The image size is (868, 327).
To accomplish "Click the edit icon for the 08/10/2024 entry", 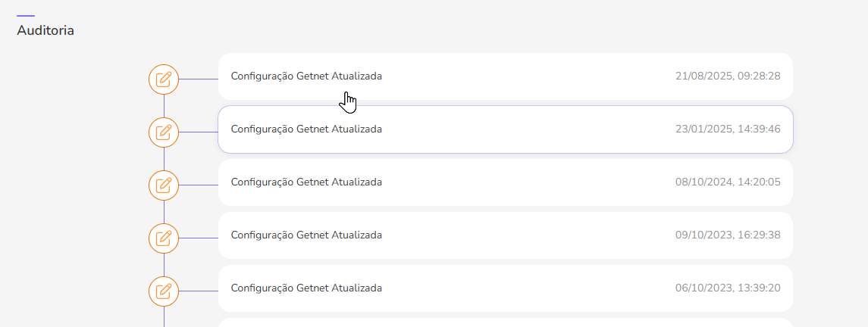I will [x=164, y=185].
